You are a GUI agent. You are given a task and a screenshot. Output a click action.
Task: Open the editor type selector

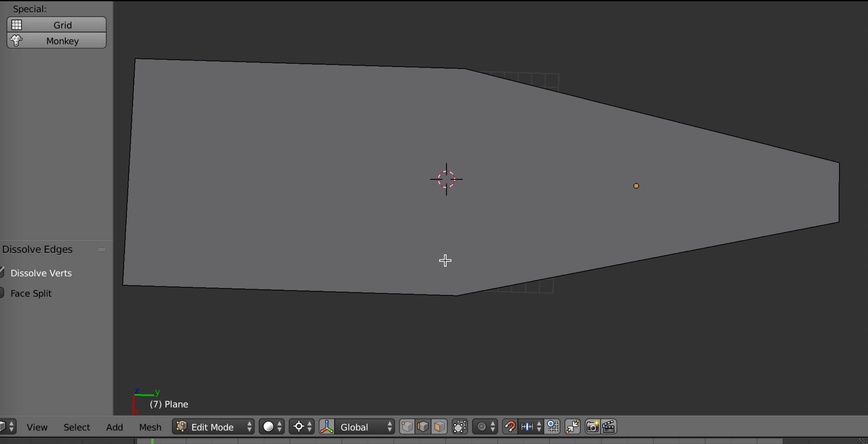[8, 427]
